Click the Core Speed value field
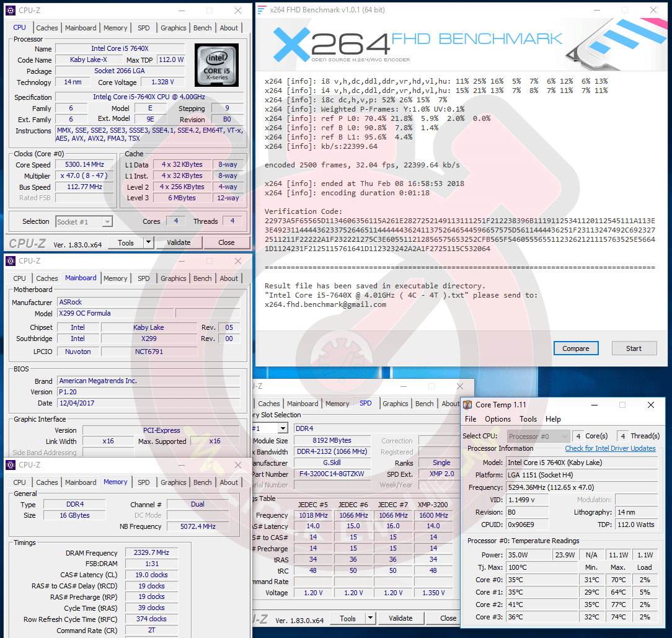The height and width of the screenshot is (638, 672). click(84, 165)
